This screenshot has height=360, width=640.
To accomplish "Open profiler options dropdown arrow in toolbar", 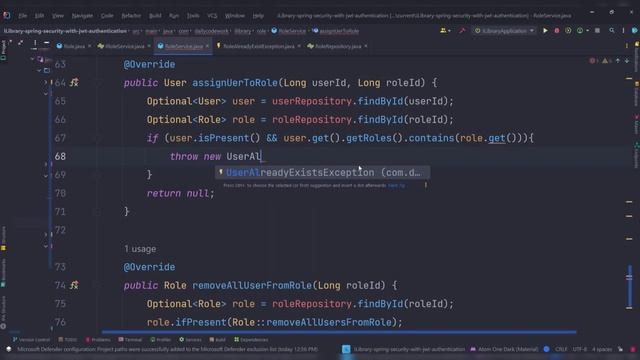I will [x=587, y=31].
